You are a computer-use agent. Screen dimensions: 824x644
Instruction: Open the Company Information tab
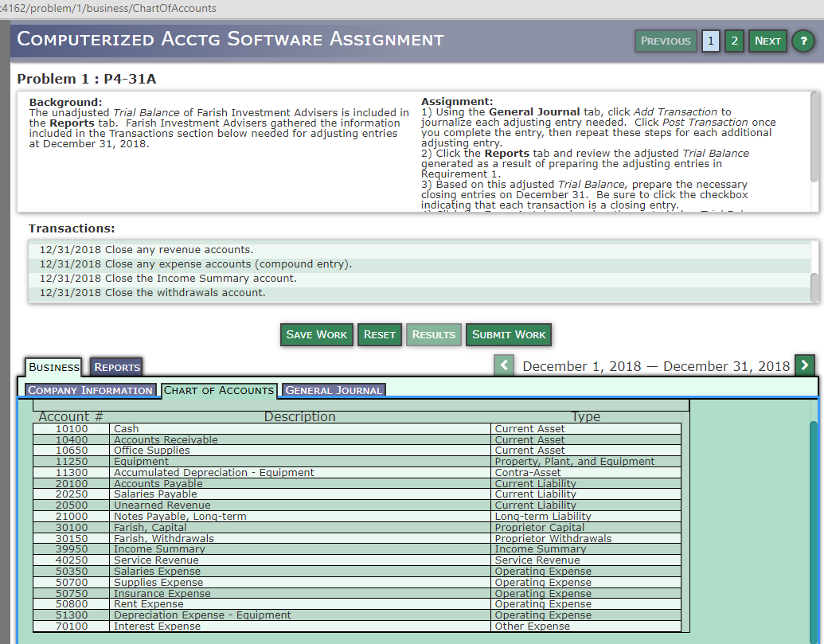pos(91,390)
